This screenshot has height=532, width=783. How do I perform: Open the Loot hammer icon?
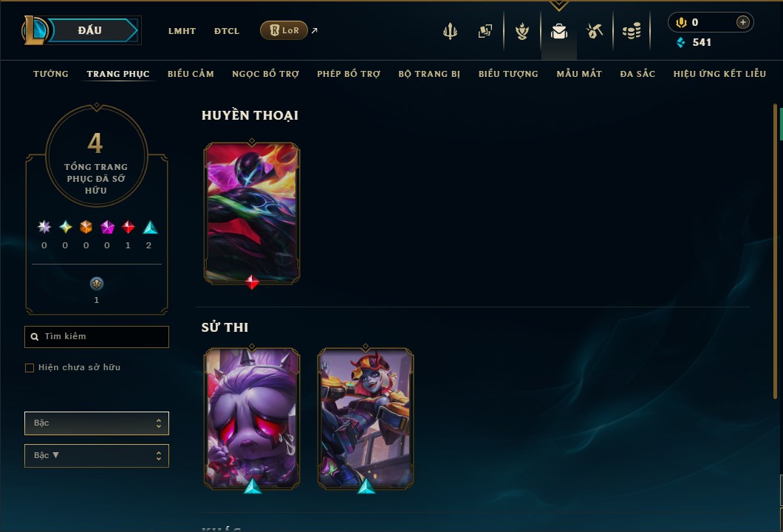(x=594, y=31)
